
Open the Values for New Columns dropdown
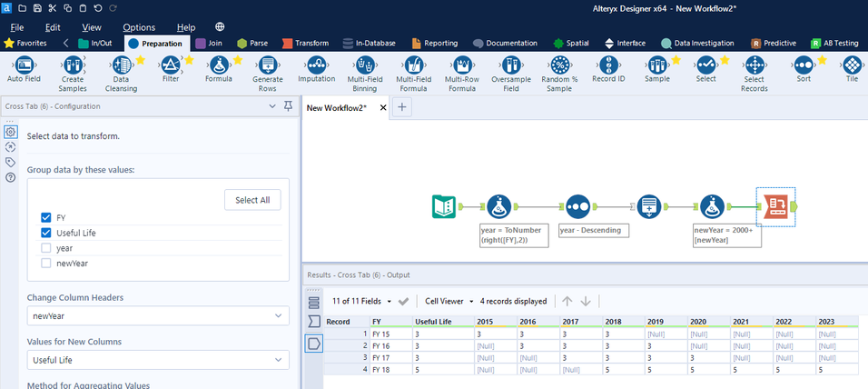point(158,360)
